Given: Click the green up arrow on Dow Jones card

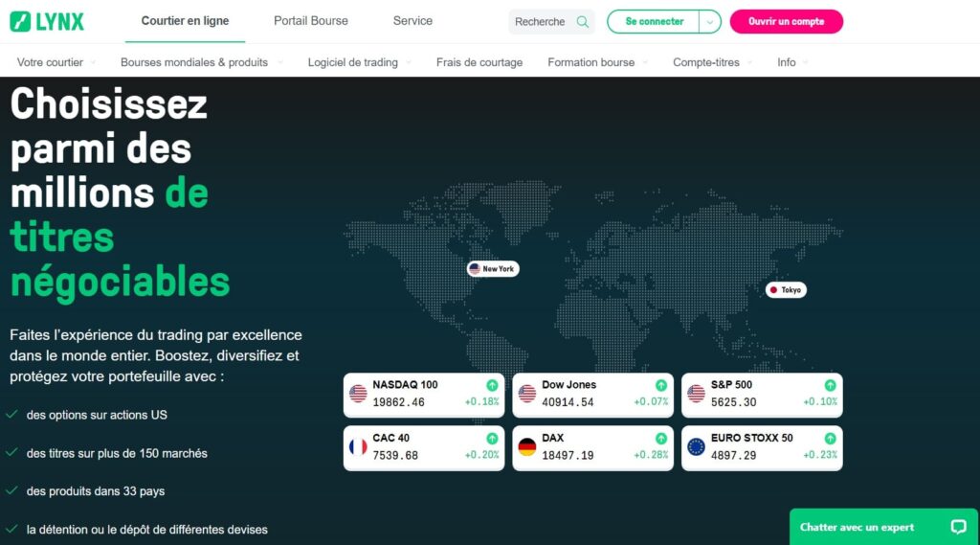Looking at the screenshot, I should 660,385.
